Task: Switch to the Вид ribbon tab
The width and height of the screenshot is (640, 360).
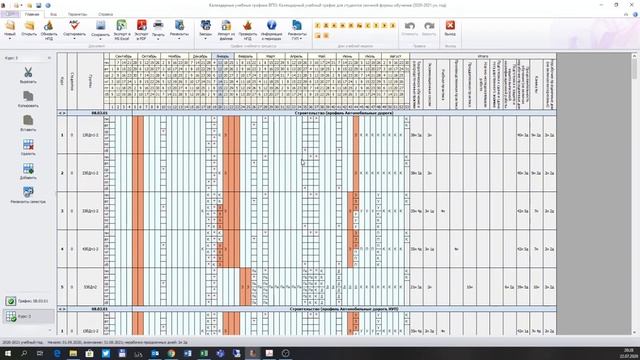Action: tap(53, 14)
